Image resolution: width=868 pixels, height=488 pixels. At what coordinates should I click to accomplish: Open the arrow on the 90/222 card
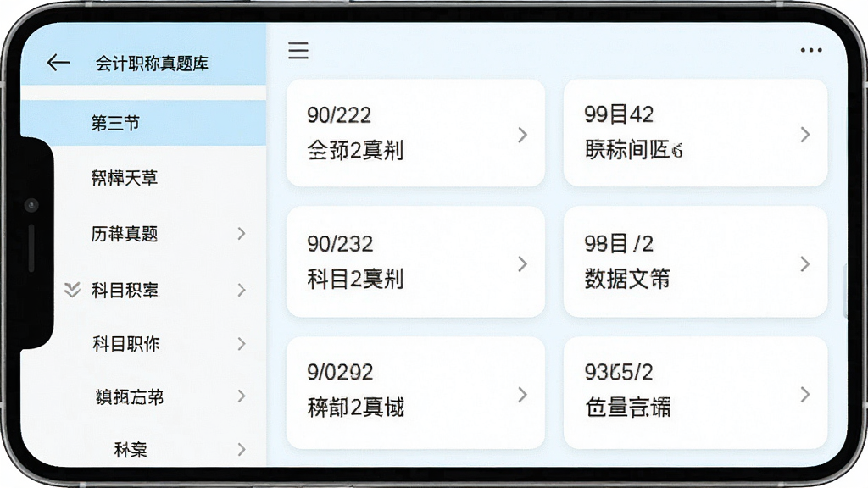(x=522, y=135)
